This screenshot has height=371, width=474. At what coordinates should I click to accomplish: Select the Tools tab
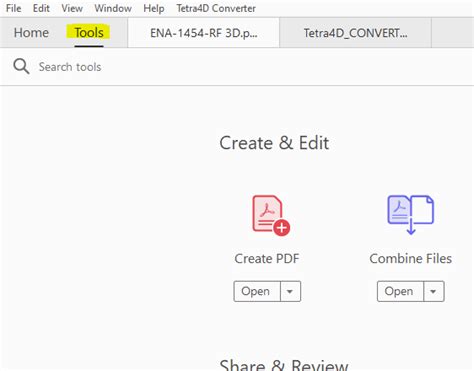click(x=89, y=33)
